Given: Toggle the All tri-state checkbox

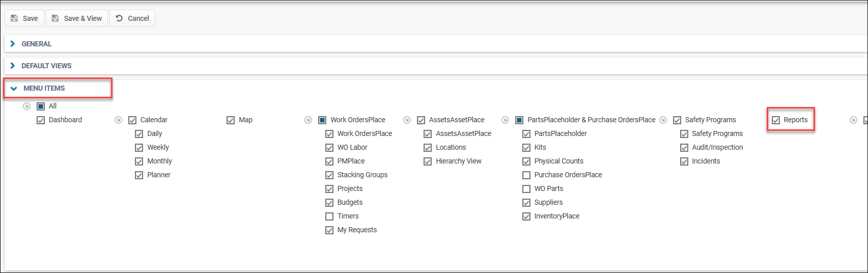Looking at the screenshot, I should [x=41, y=106].
